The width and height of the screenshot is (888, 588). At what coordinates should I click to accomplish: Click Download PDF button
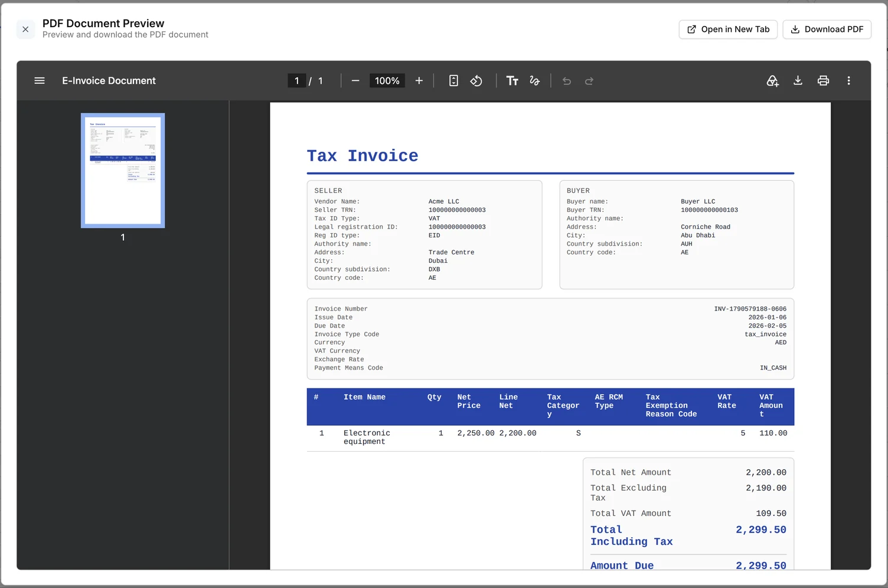pyautogui.click(x=827, y=29)
